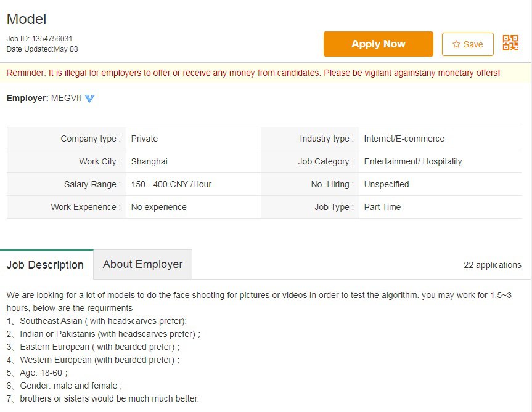Switch to the About Employer tab

pyautogui.click(x=143, y=264)
